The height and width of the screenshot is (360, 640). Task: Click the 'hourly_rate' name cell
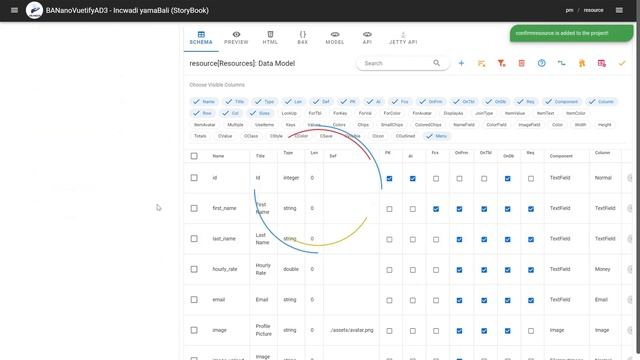click(225, 269)
